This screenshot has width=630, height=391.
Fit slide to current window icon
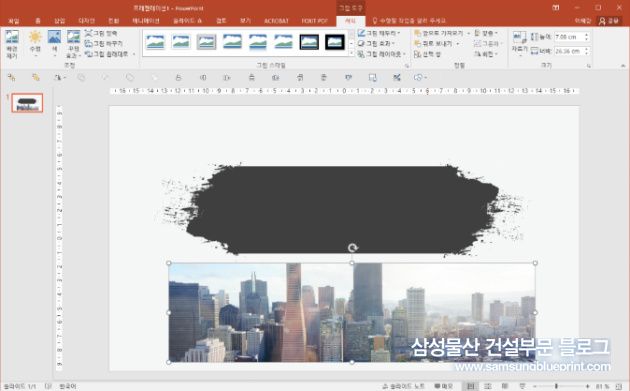click(619, 386)
